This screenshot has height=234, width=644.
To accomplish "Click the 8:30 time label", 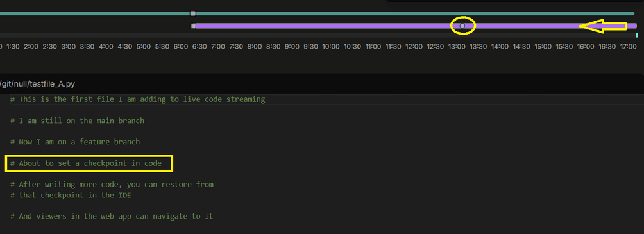I will click(273, 46).
